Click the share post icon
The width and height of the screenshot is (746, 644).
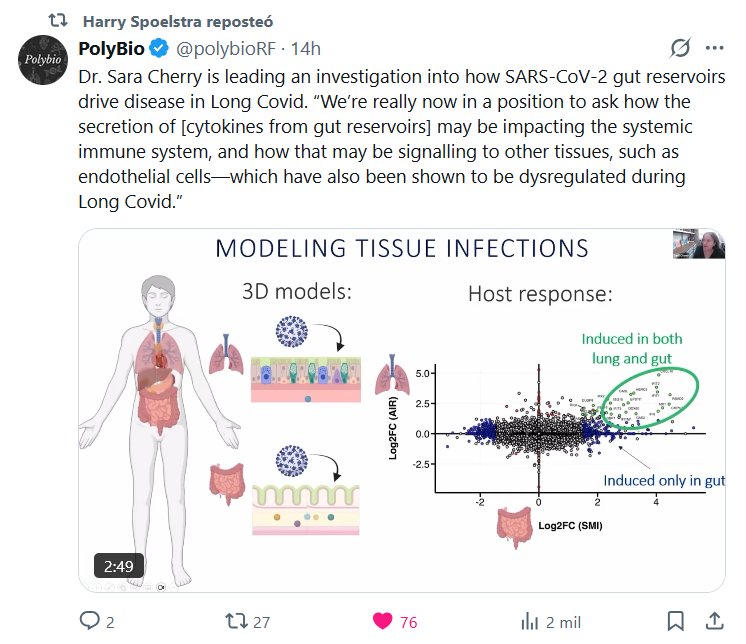714,621
